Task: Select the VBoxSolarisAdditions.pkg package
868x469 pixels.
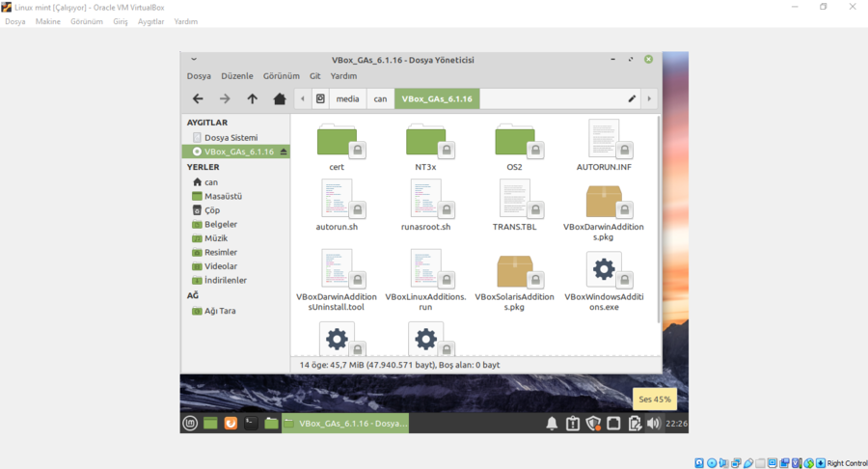Action: (515, 281)
